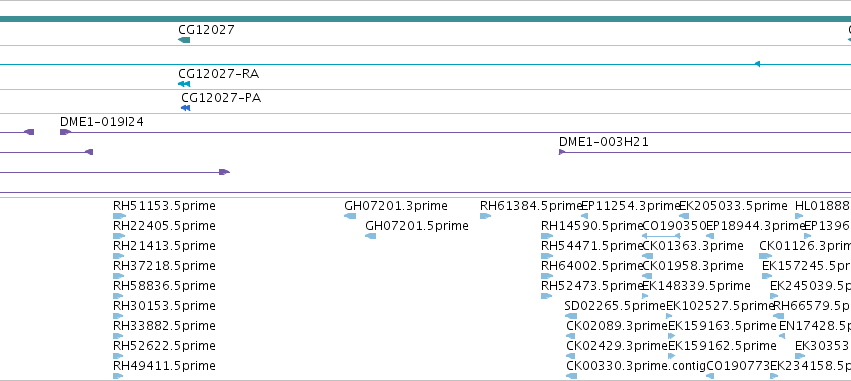Select the RH51153.5prime EST arrow

119,216
